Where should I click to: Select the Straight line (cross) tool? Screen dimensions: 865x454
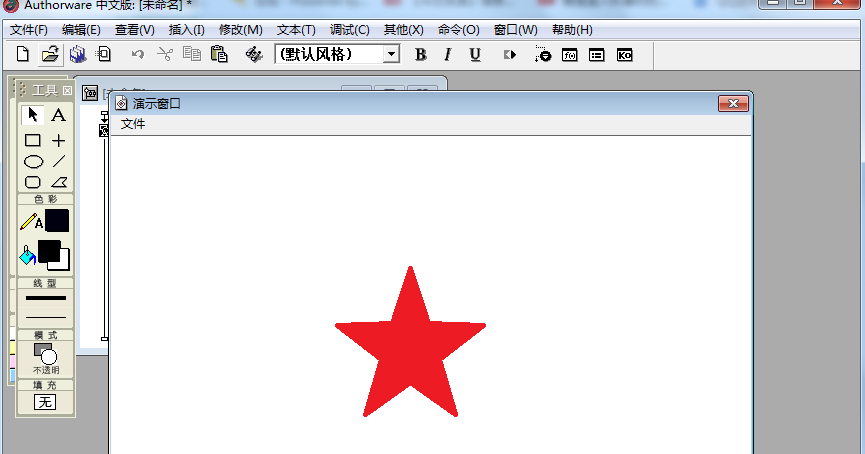point(58,140)
